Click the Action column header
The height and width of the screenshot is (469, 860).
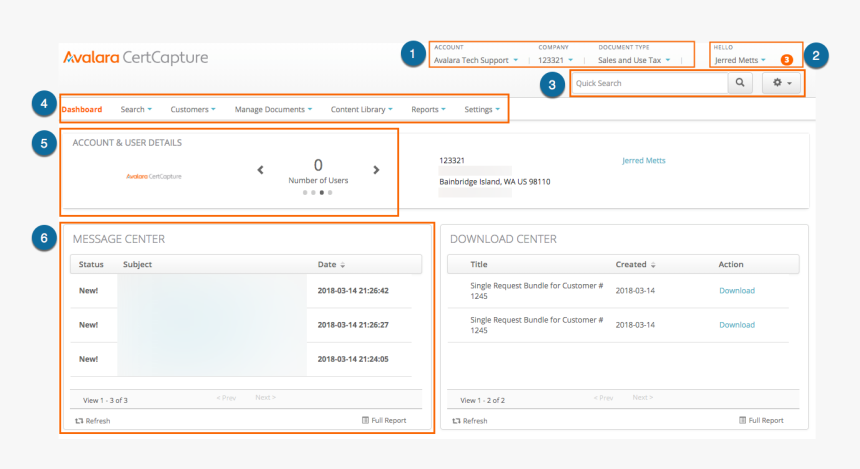click(731, 264)
